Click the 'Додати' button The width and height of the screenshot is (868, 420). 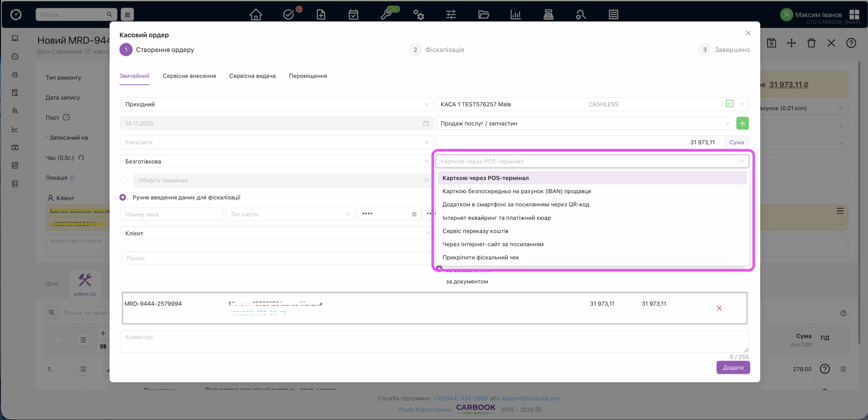(733, 367)
